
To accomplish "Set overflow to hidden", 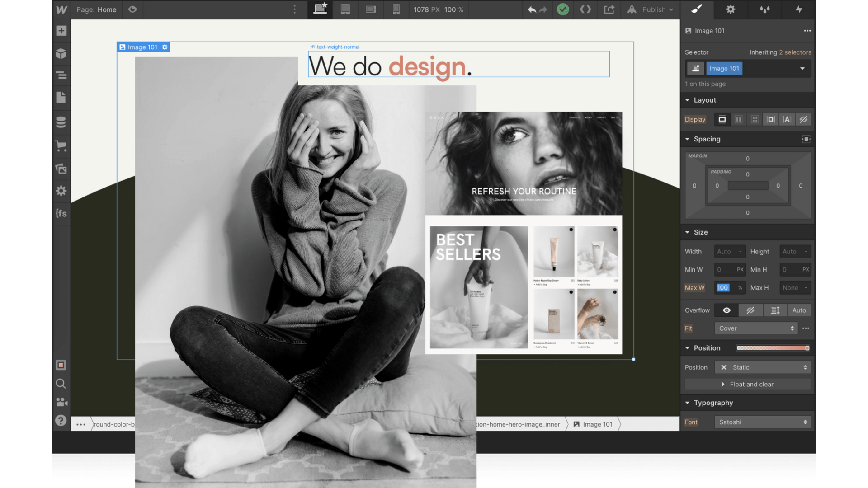I will click(x=750, y=310).
